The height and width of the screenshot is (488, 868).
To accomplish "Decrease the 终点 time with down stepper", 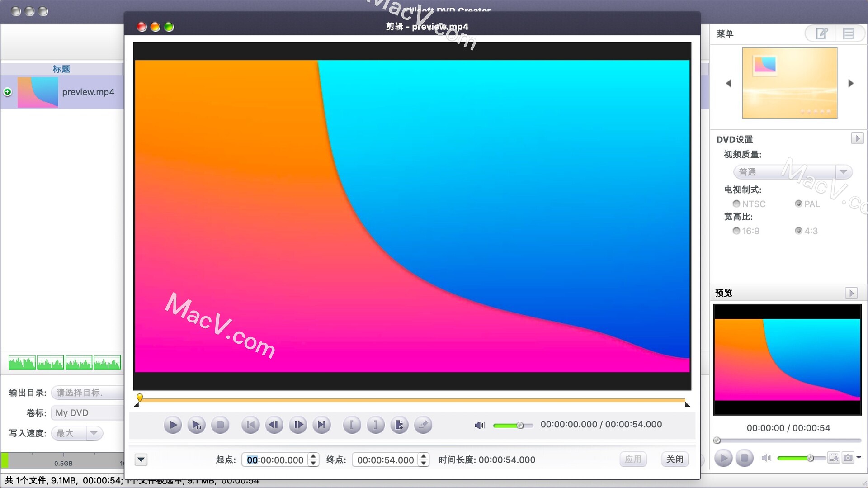I will click(424, 464).
